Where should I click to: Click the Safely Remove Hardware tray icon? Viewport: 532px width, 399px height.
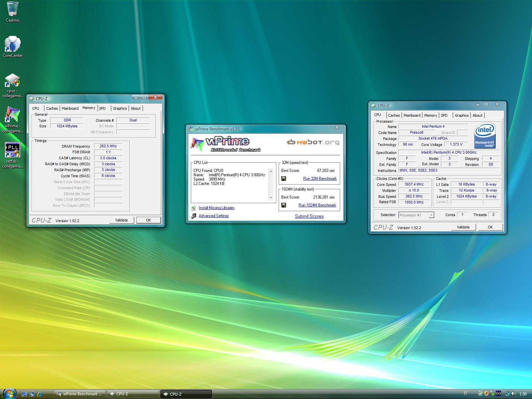pyautogui.click(x=492, y=394)
